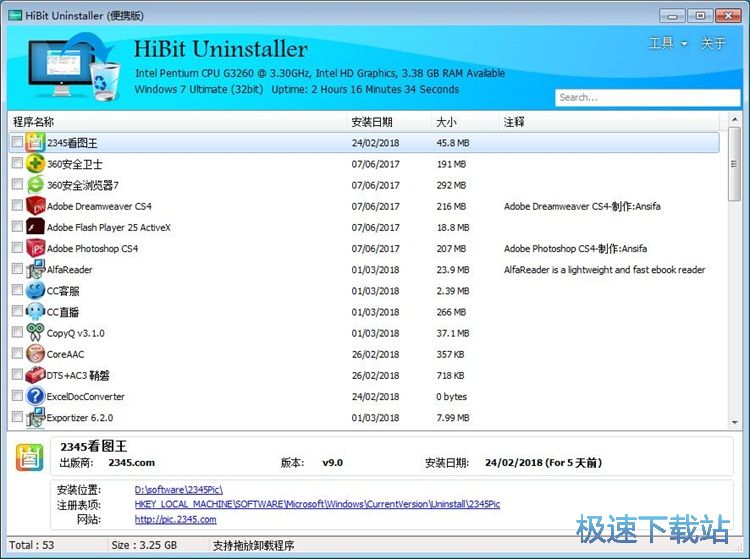Check the CC客服 checkbox
This screenshot has width=750, height=559.
point(17,289)
